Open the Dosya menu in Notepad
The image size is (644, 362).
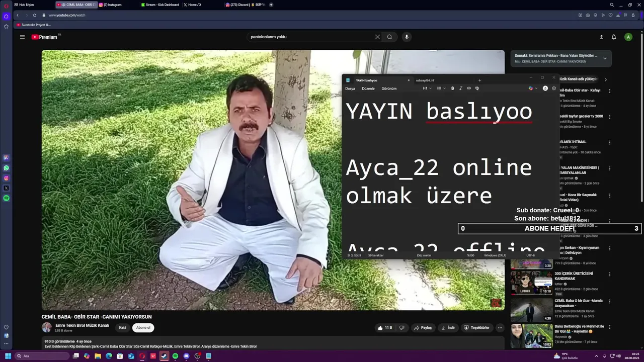350,88
